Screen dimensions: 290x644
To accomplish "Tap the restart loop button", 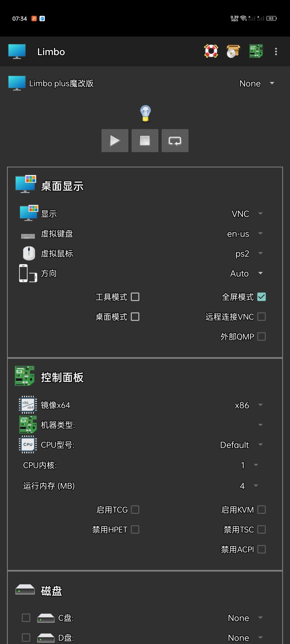I will click(x=175, y=141).
